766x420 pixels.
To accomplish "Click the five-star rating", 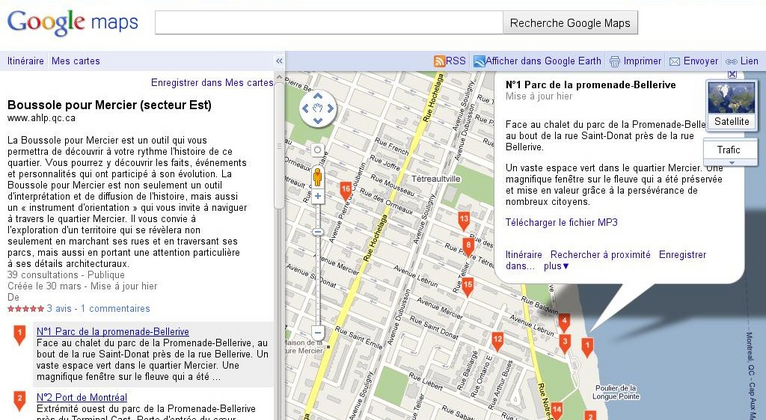I will point(25,309).
